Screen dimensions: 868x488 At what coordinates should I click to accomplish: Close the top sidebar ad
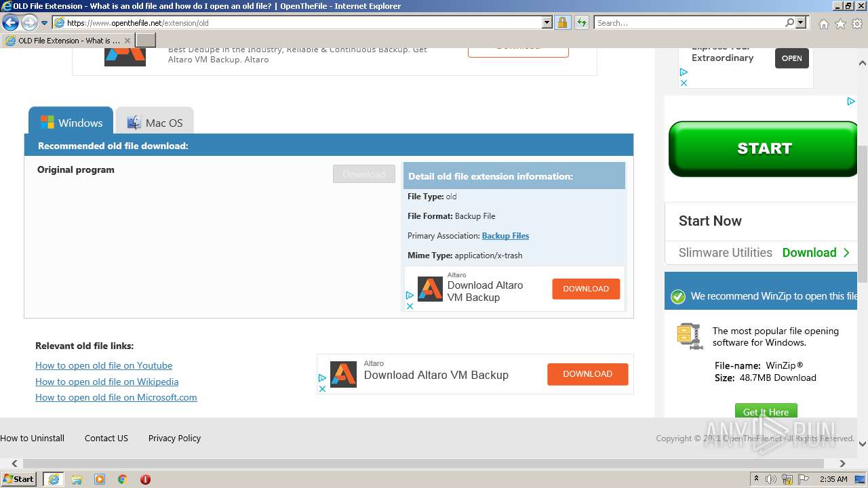684,83
